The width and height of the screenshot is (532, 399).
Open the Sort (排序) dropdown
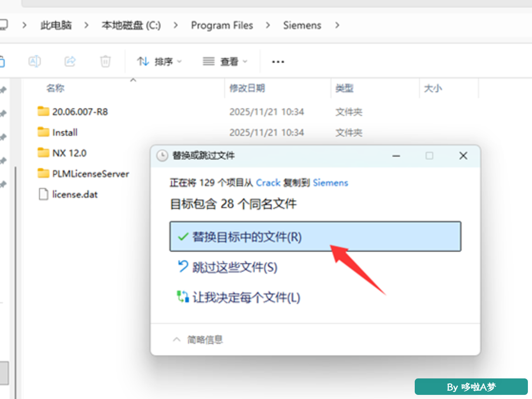(x=159, y=62)
